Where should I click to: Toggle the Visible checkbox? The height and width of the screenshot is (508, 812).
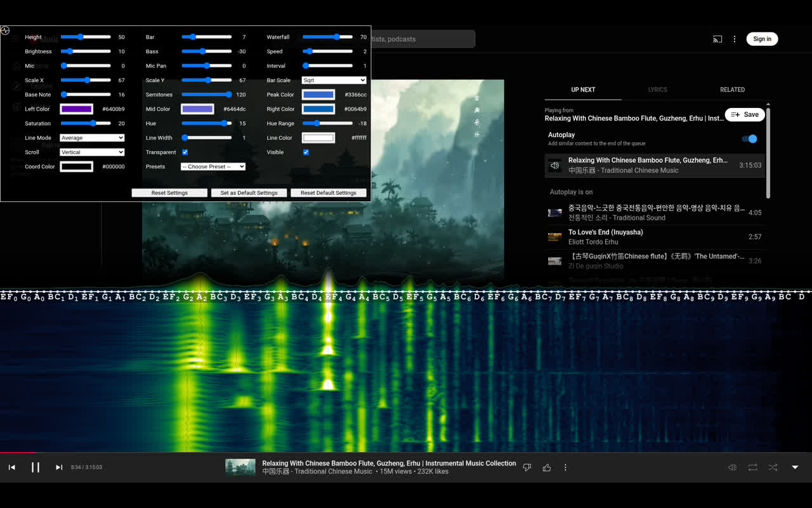click(x=306, y=152)
